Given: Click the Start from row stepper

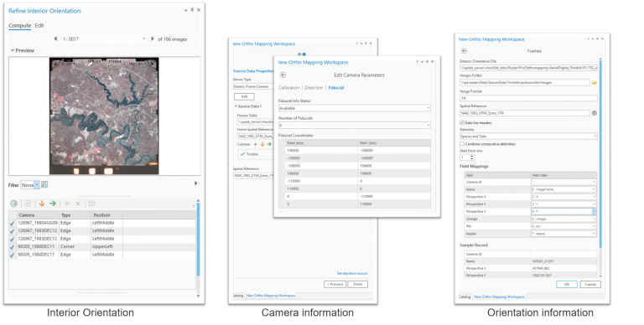Looking at the screenshot, I should (x=472, y=157).
